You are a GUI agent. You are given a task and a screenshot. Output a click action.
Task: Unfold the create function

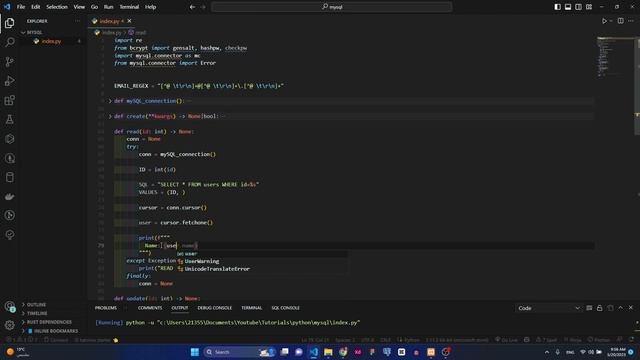pyautogui.click(x=110, y=116)
